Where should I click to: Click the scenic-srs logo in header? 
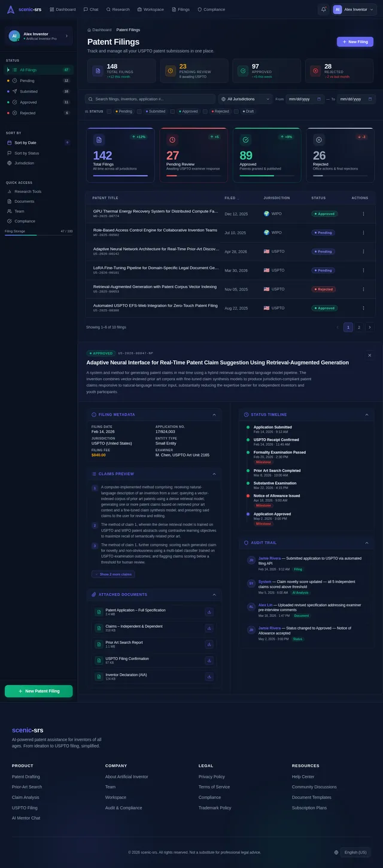(x=24, y=10)
